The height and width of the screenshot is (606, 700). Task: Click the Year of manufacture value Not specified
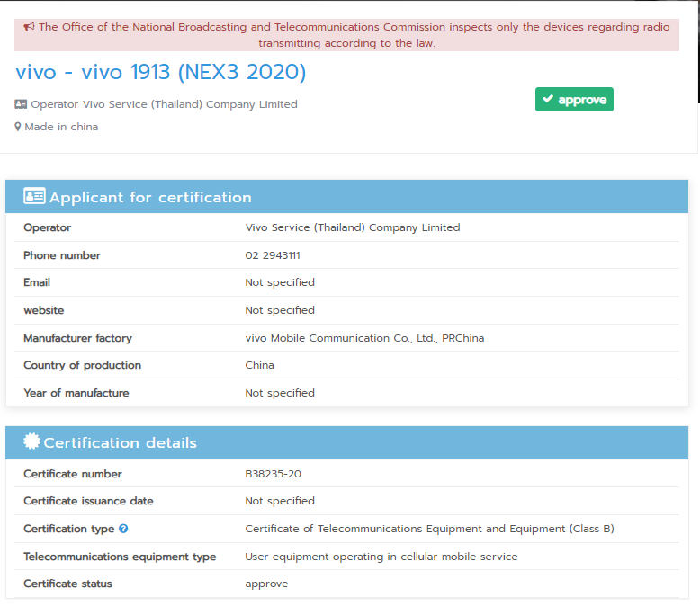coord(280,393)
